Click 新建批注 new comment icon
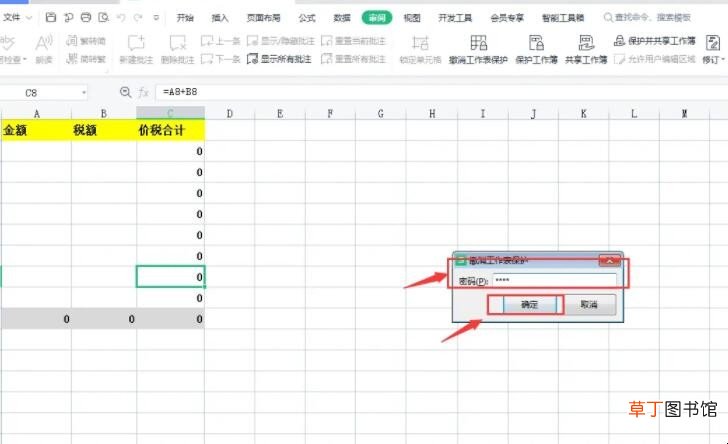Screen dimensions: 728x444 tap(136, 49)
